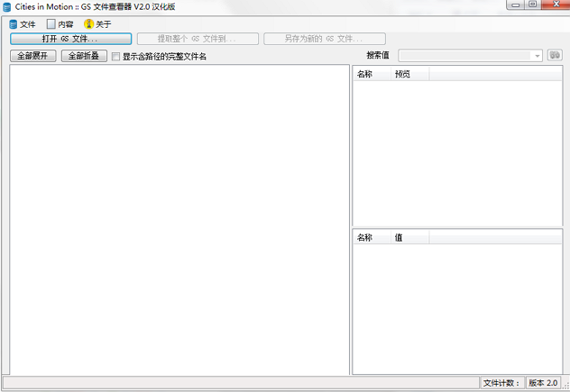Click the 提取整个 GS 文件到 button
The image size is (570, 392).
coord(198,39)
